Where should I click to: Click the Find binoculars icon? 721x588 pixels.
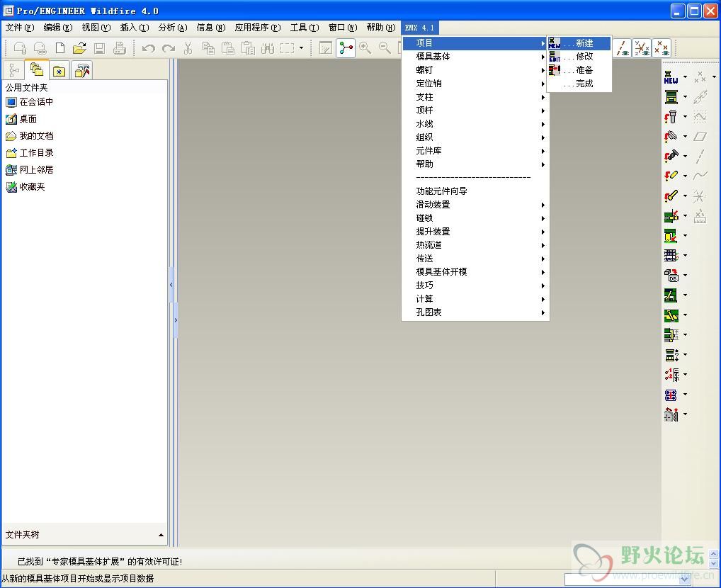tap(268, 48)
